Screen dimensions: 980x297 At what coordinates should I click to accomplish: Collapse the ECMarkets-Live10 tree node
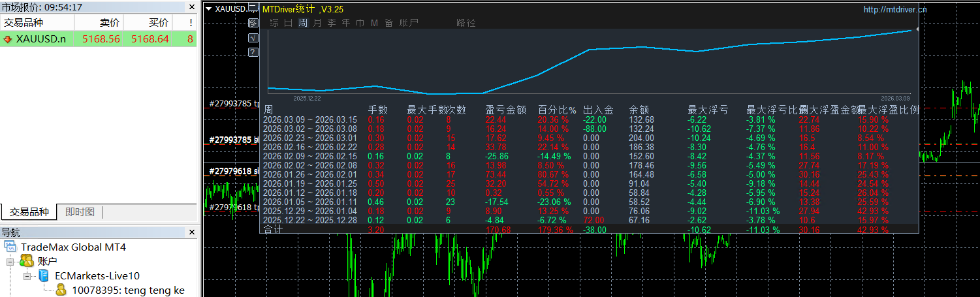tap(27, 276)
